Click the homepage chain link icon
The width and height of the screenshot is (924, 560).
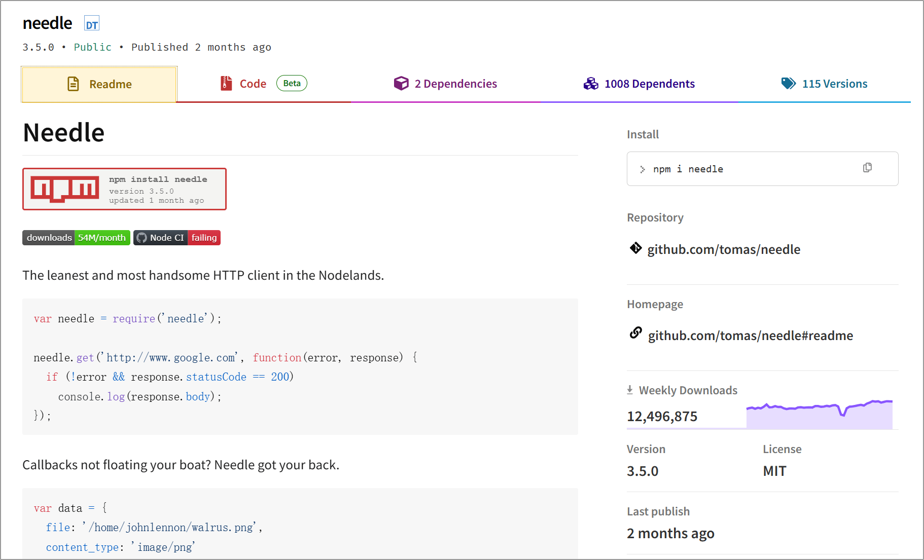pyautogui.click(x=636, y=333)
